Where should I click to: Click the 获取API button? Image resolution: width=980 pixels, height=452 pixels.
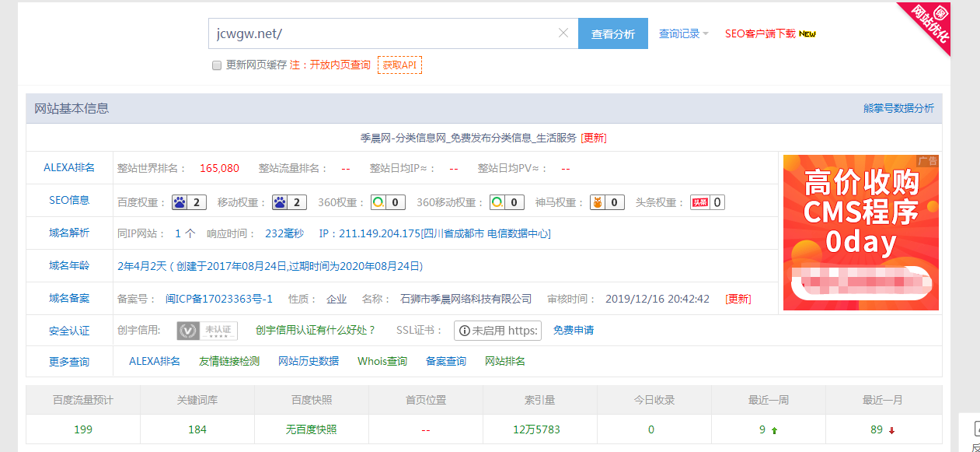coord(399,65)
